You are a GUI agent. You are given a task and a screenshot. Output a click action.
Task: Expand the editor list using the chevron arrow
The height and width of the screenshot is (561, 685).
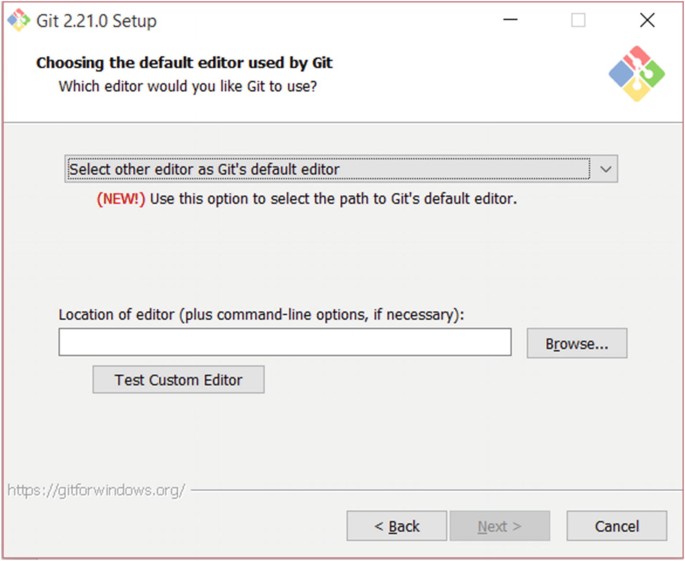(x=605, y=169)
